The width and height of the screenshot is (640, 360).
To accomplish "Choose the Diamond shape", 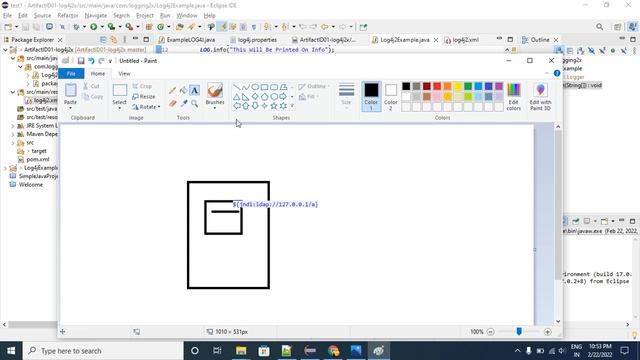I will pos(255,97).
